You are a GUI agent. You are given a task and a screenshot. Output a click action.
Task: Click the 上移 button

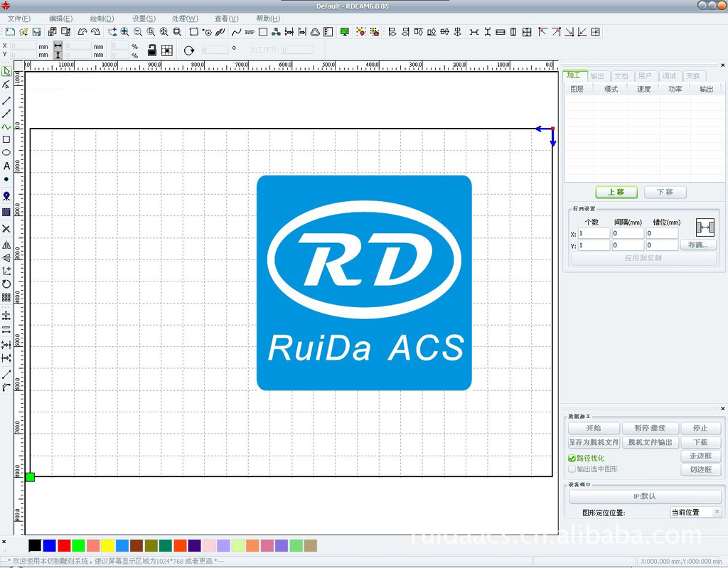coord(616,192)
